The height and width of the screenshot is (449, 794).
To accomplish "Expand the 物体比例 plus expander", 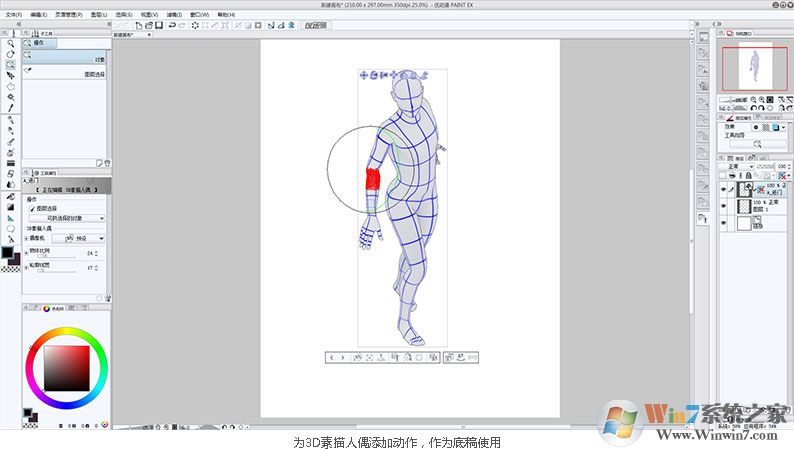I will (26, 251).
